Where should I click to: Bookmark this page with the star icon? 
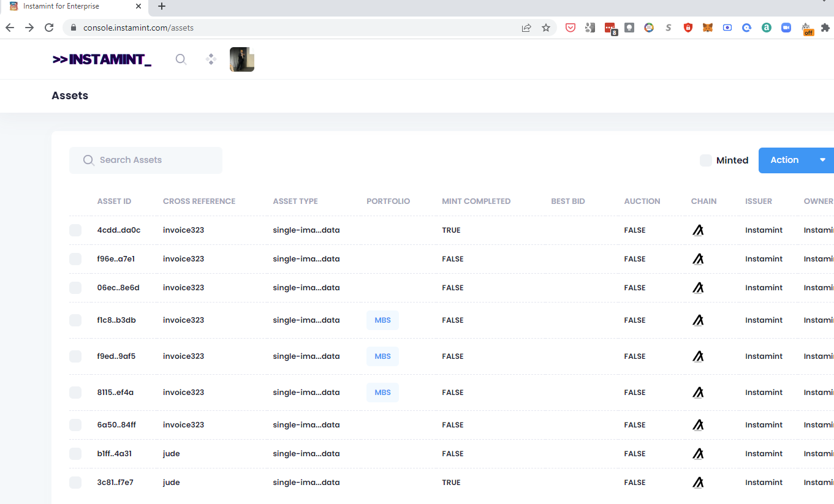click(546, 28)
